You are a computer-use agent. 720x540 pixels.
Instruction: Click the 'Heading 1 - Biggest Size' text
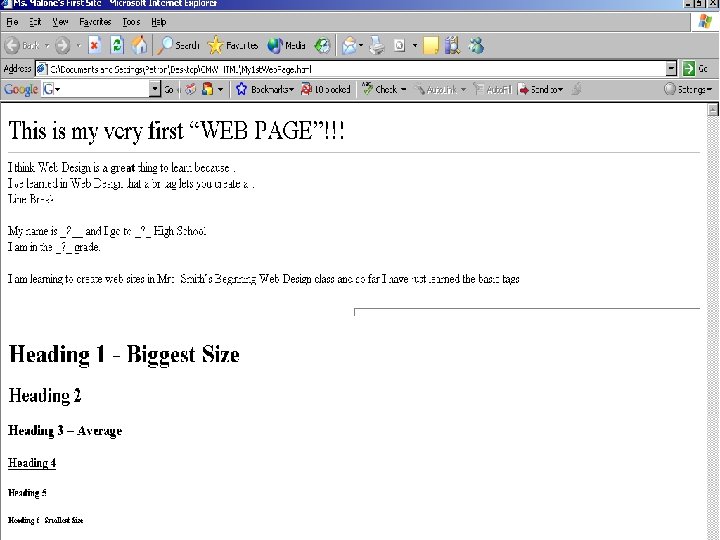(x=124, y=354)
